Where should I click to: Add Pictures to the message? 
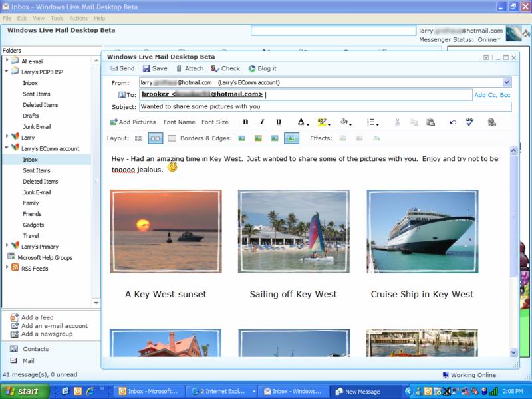[x=132, y=122]
